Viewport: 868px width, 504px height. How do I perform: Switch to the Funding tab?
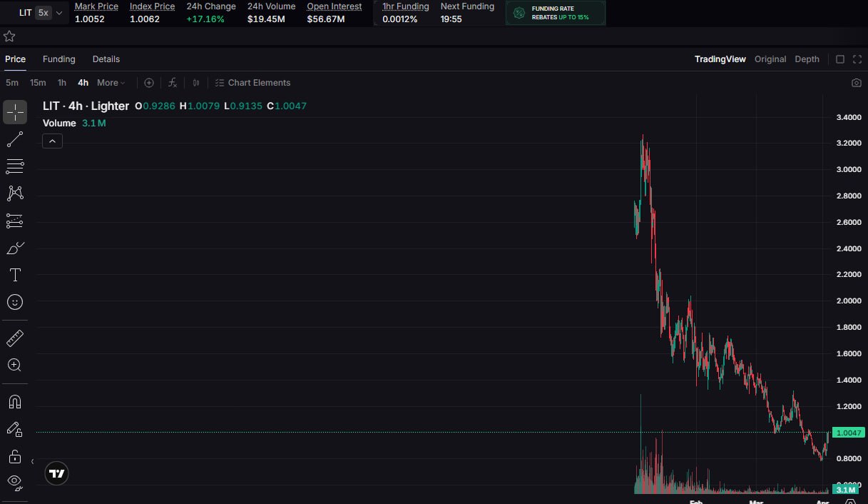[58, 59]
